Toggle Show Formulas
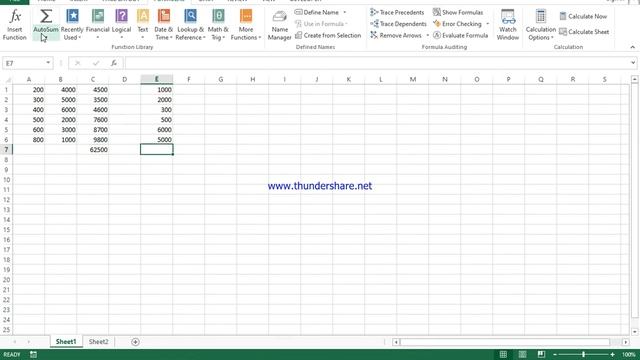Viewport: 640px width, 360px height. pos(458,12)
